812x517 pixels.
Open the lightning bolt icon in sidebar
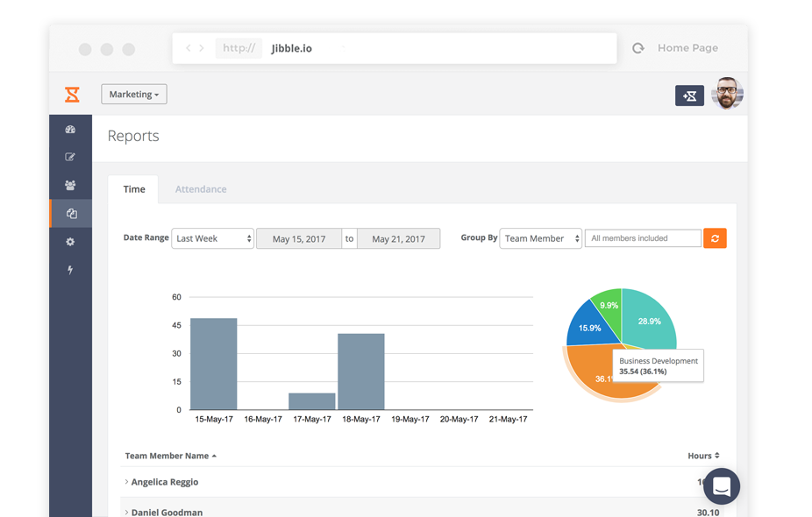point(70,270)
